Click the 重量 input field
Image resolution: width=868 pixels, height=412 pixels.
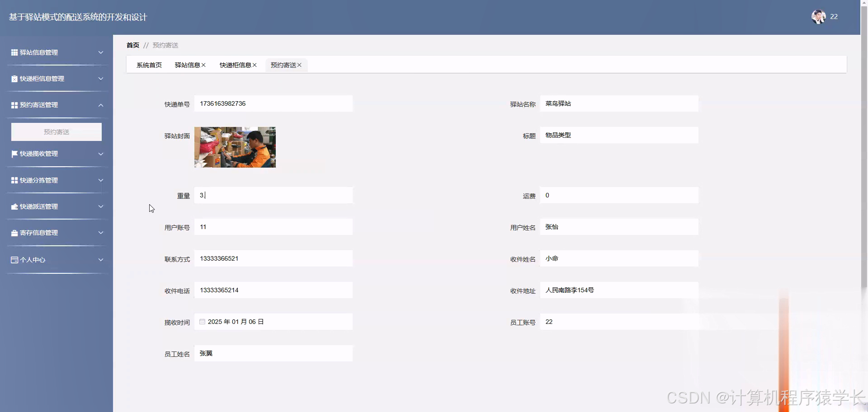[x=274, y=195]
